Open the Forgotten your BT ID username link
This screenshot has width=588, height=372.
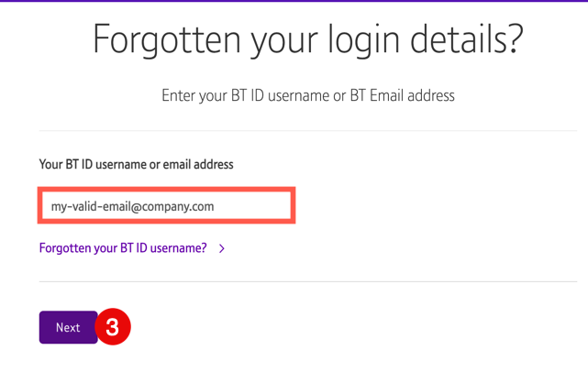click(x=123, y=248)
